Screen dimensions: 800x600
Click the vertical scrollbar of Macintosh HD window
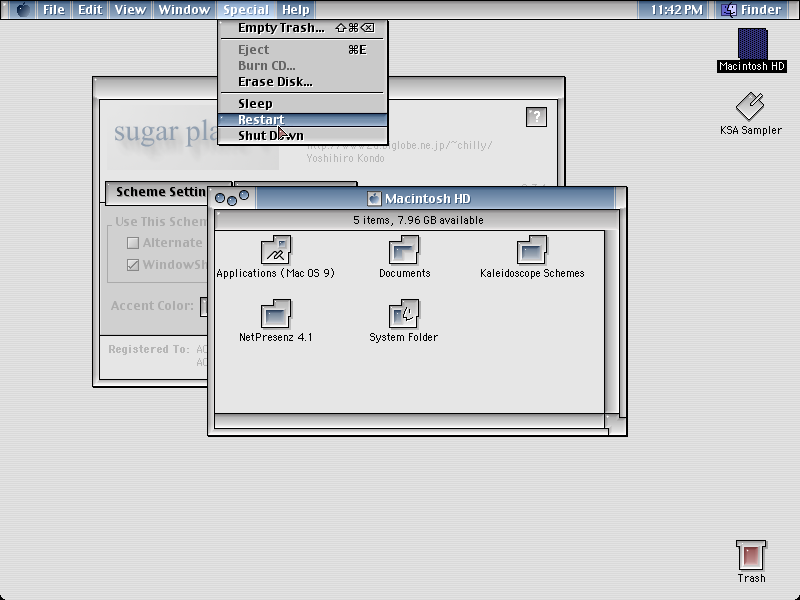(x=612, y=322)
